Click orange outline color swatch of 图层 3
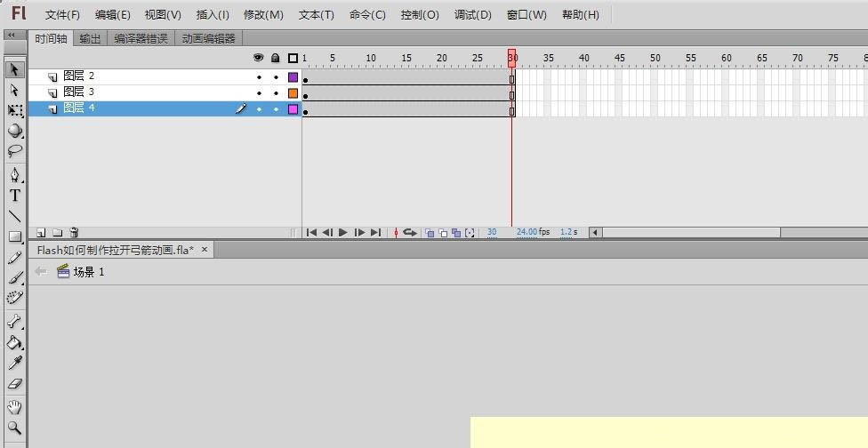The image size is (868, 448). pyautogui.click(x=293, y=93)
